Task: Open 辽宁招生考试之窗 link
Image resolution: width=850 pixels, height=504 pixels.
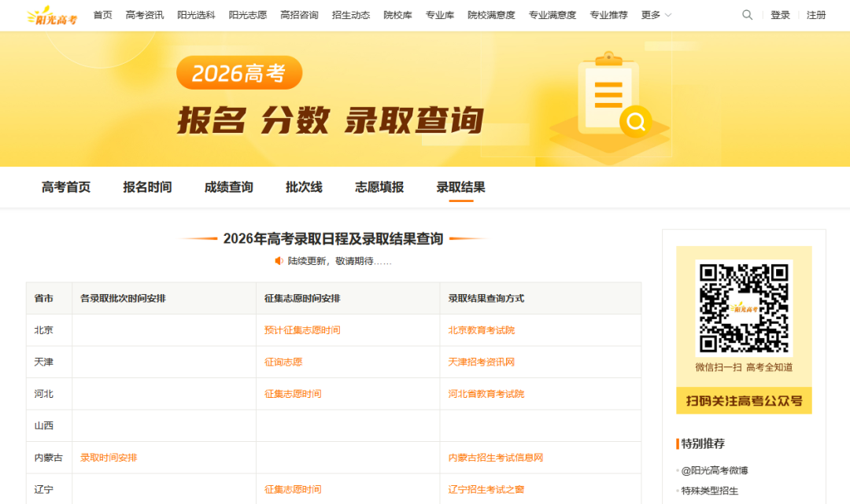Action: pos(486,489)
